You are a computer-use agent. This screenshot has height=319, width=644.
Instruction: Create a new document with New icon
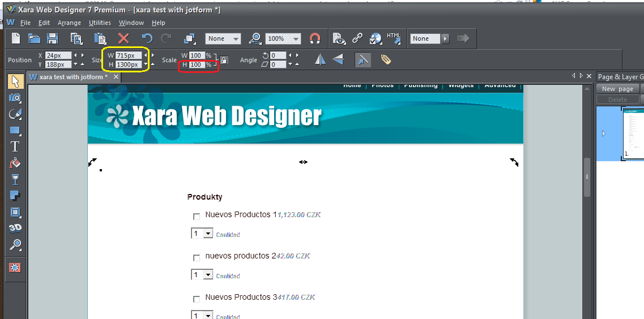(16, 38)
